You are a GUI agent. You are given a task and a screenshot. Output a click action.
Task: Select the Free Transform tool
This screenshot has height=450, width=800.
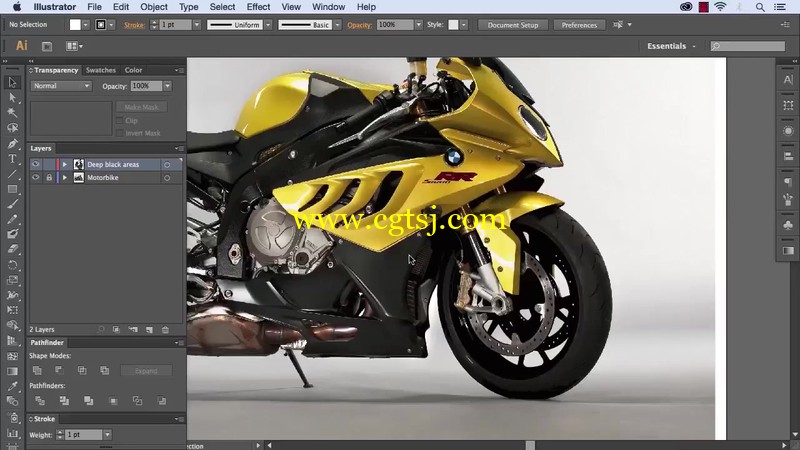12,310
